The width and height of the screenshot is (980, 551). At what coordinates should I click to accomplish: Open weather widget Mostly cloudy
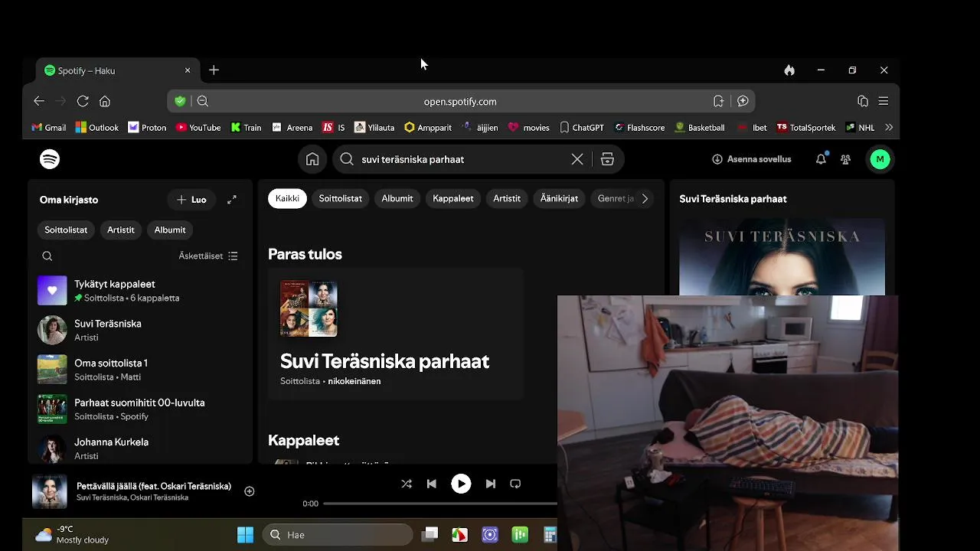(x=71, y=535)
